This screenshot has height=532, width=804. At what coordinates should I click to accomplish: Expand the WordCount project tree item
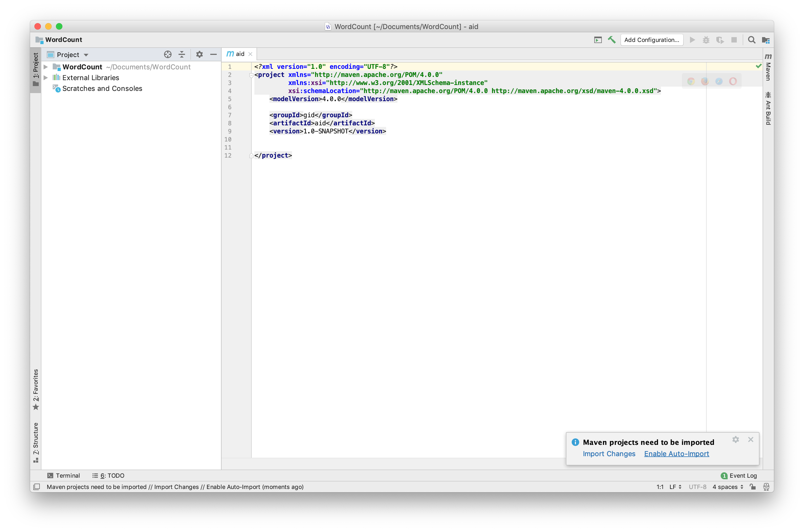[x=49, y=66]
